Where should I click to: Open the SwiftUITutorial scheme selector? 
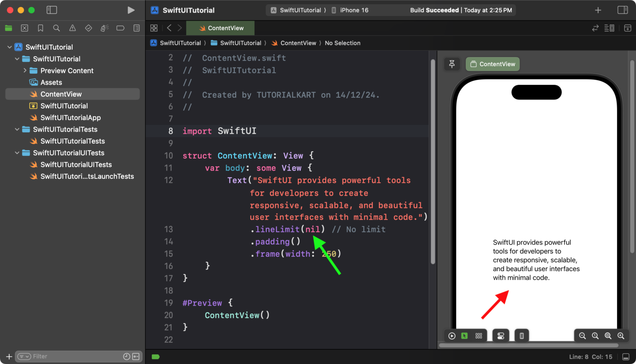coord(296,10)
